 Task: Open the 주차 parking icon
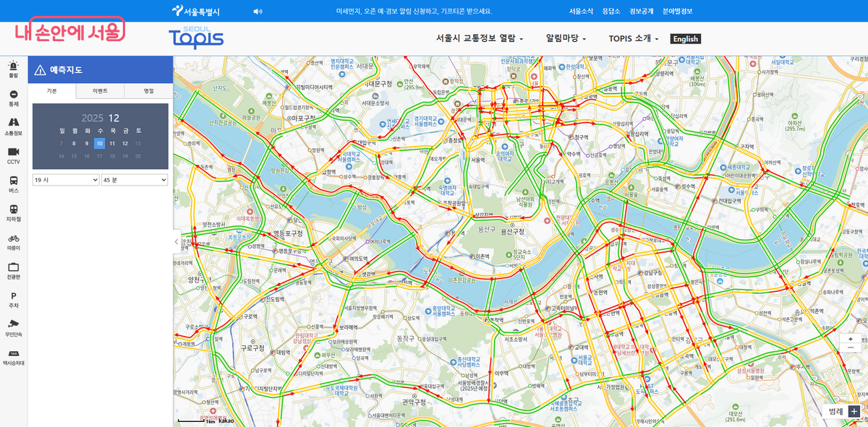(13, 299)
